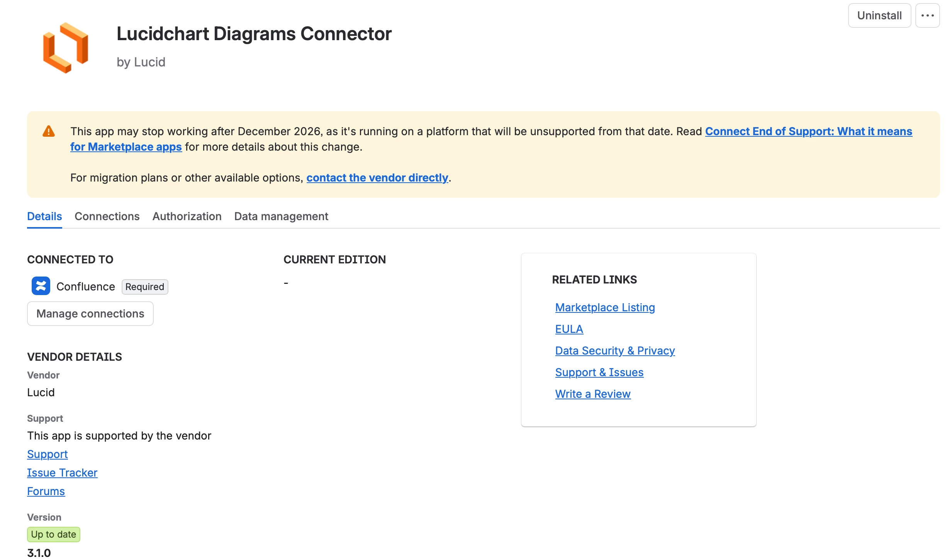Open the three-dot more actions menu

coord(927,15)
